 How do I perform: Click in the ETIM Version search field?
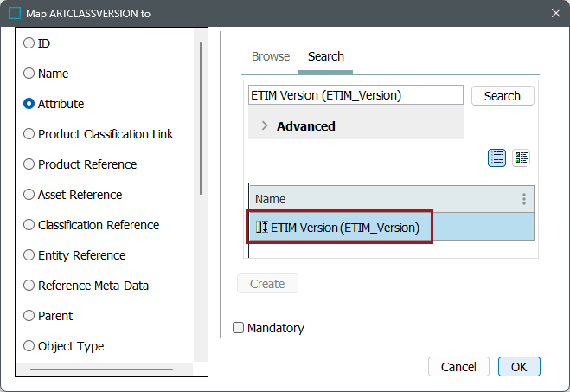tap(355, 95)
